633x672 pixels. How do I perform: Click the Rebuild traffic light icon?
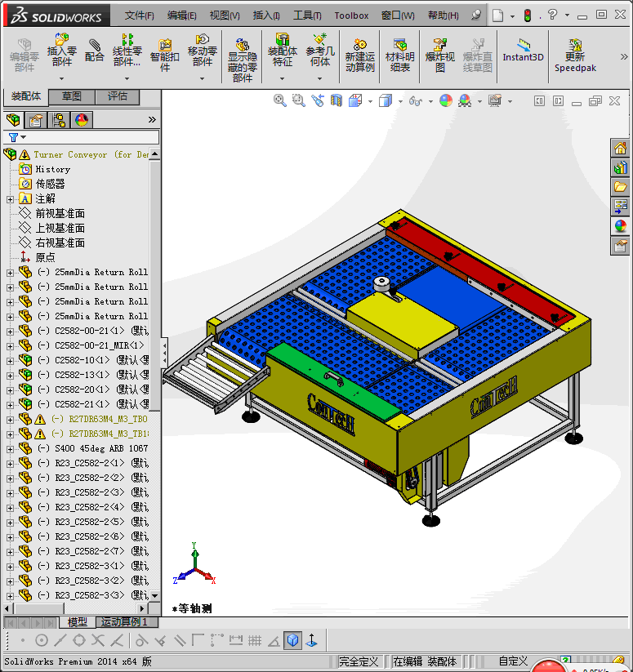click(x=528, y=16)
